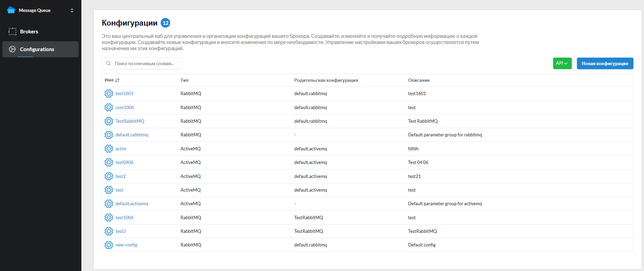The width and height of the screenshot is (644, 271).
Task: Click the Message Queue cloud logo
Action: [x=11, y=10]
